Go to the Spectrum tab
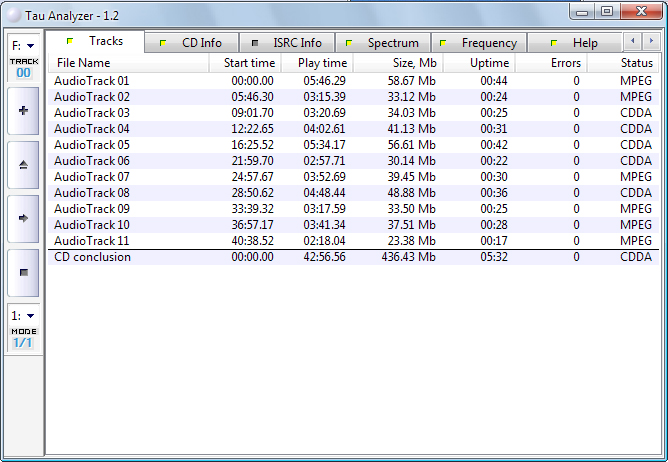The width and height of the screenshot is (668, 462). click(x=384, y=43)
